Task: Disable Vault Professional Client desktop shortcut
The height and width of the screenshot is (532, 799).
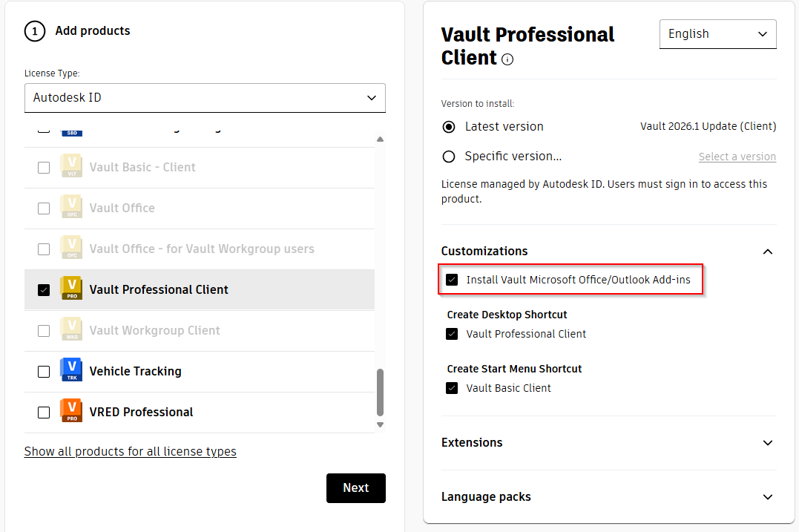Action: [452, 334]
